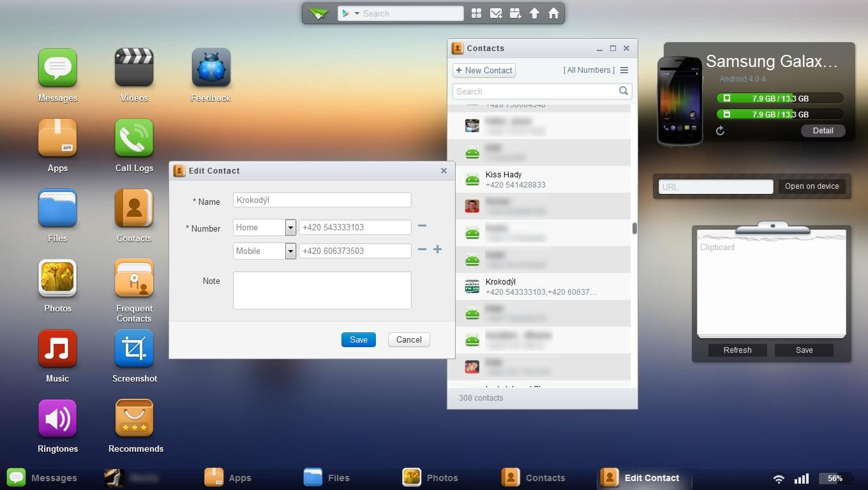Image resolution: width=868 pixels, height=490 pixels.
Task: Open the Mobile number type dropdown
Action: (x=290, y=251)
